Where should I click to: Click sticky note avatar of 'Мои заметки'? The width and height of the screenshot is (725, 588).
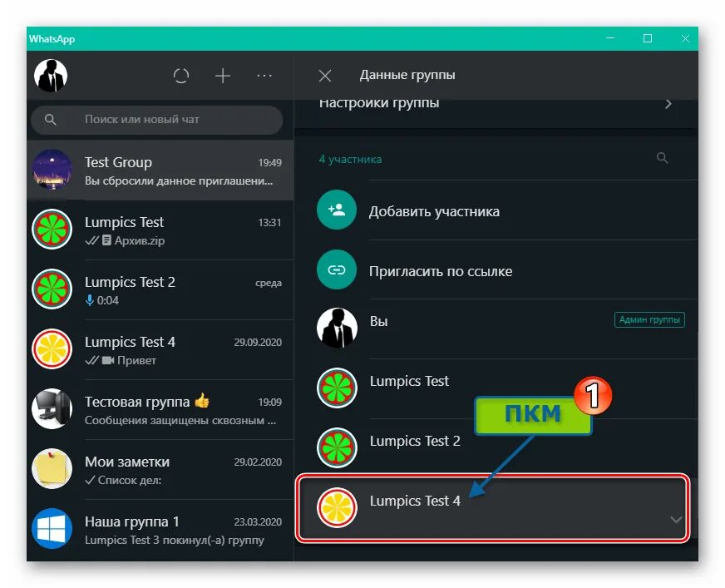click(52, 468)
